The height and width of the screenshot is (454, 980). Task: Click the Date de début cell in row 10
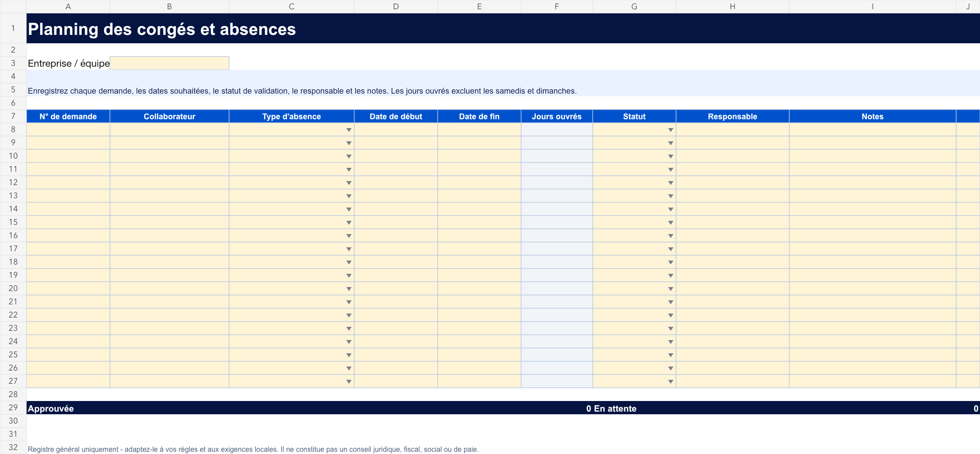[x=396, y=156]
